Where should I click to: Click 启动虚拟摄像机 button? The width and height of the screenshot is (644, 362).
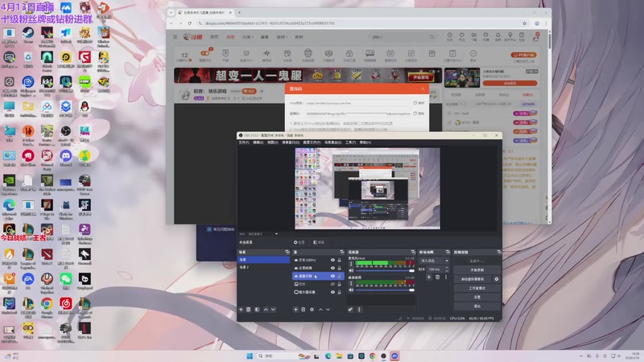[x=473, y=279]
